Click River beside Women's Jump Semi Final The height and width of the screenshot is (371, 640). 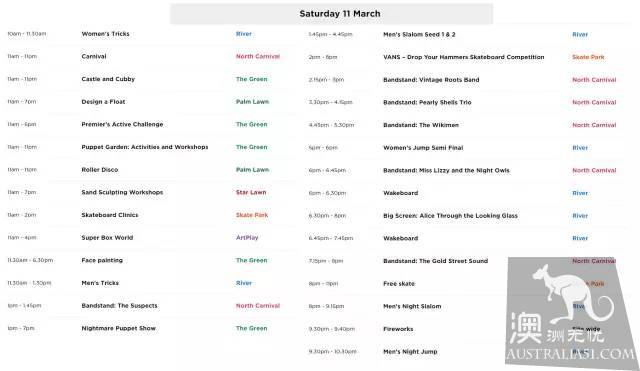click(x=580, y=148)
